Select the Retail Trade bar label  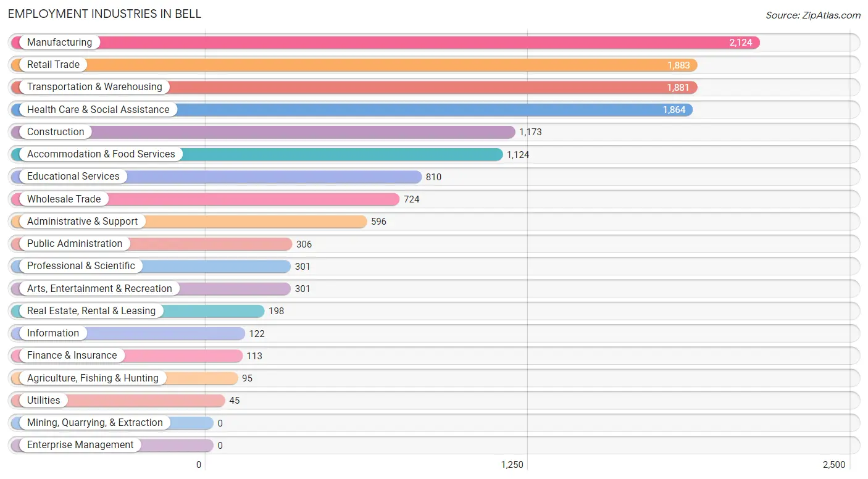coord(53,65)
